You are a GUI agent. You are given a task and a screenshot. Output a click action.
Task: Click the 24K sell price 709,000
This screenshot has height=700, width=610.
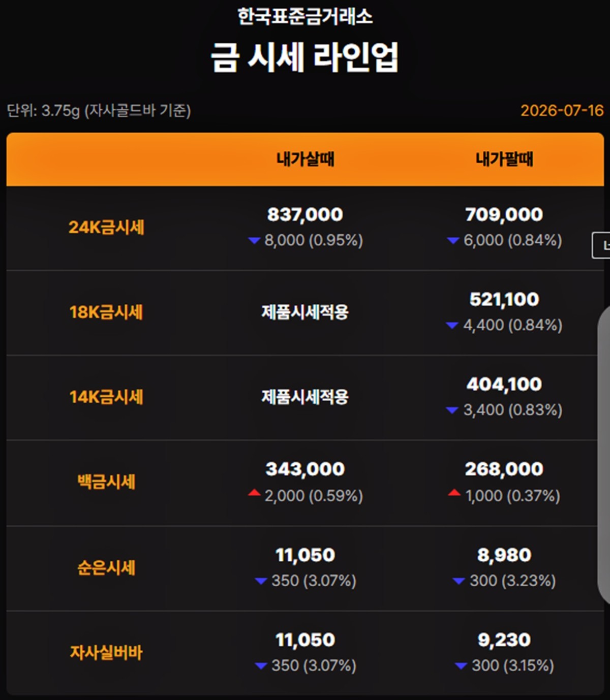tap(504, 214)
